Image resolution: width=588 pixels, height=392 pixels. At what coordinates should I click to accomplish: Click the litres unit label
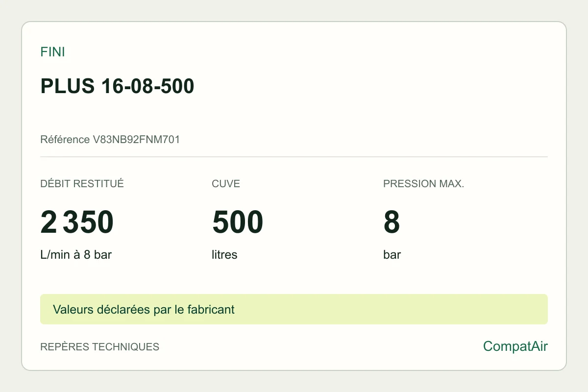pyautogui.click(x=224, y=255)
